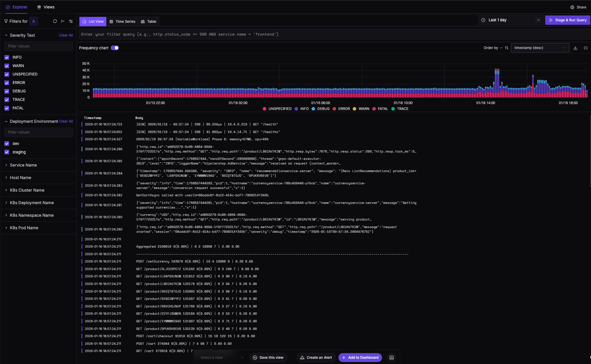
Task: Expand the Service Name filter section
Action: pos(23,165)
